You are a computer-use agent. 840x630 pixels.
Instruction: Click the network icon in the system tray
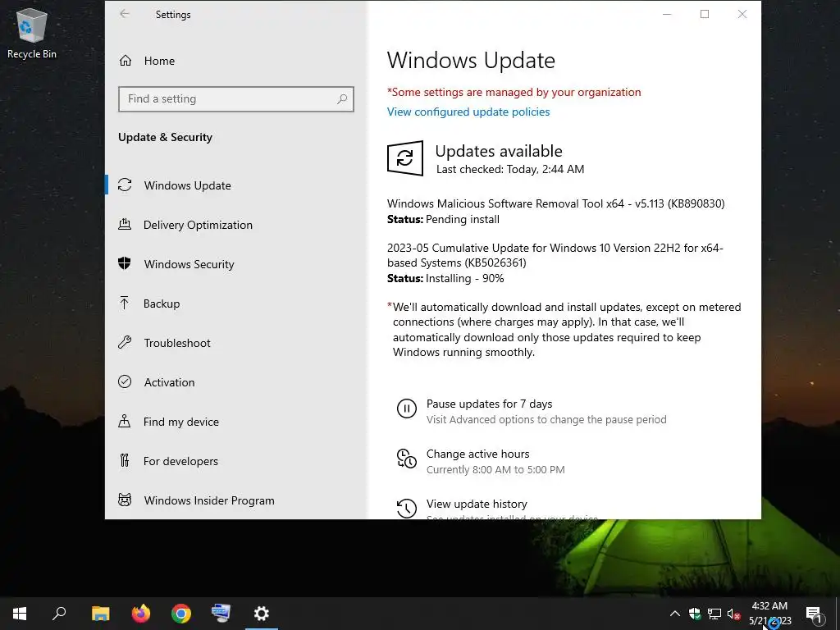click(x=714, y=614)
